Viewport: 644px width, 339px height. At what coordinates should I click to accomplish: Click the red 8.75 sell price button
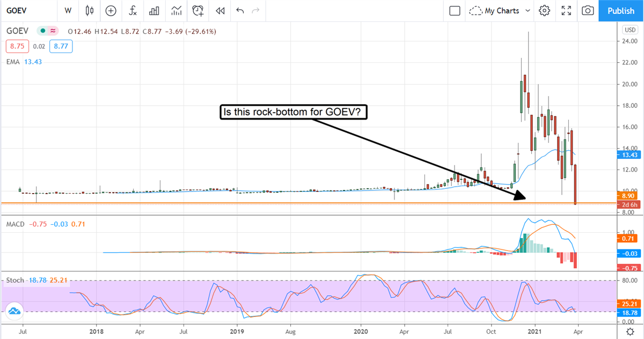pos(17,47)
